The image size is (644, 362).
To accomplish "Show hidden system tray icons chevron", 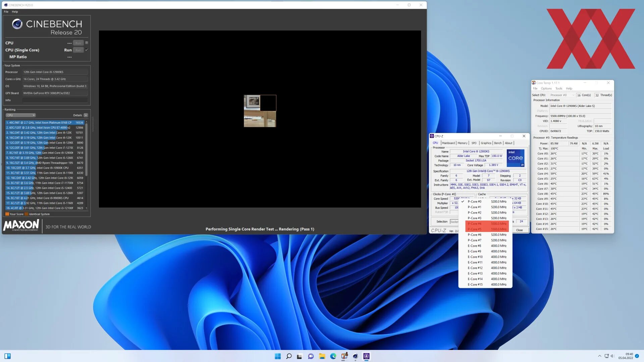I will pyautogui.click(x=599, y=356).
